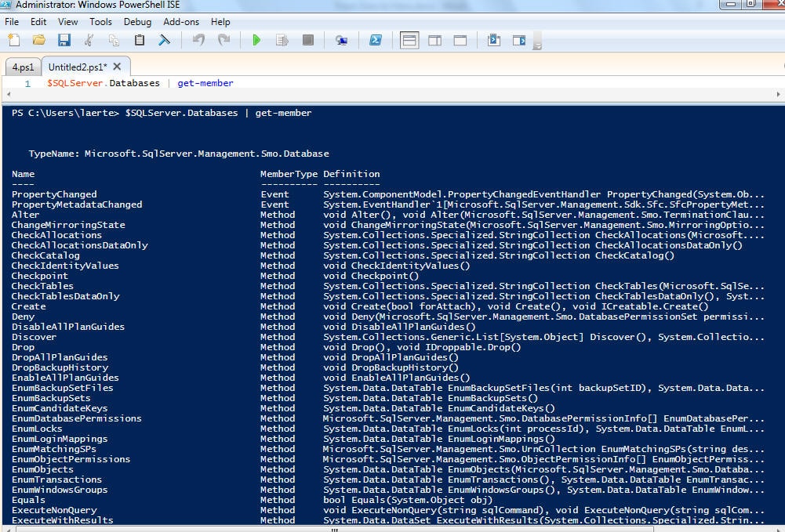Open the Tools menu

(100, 22)
